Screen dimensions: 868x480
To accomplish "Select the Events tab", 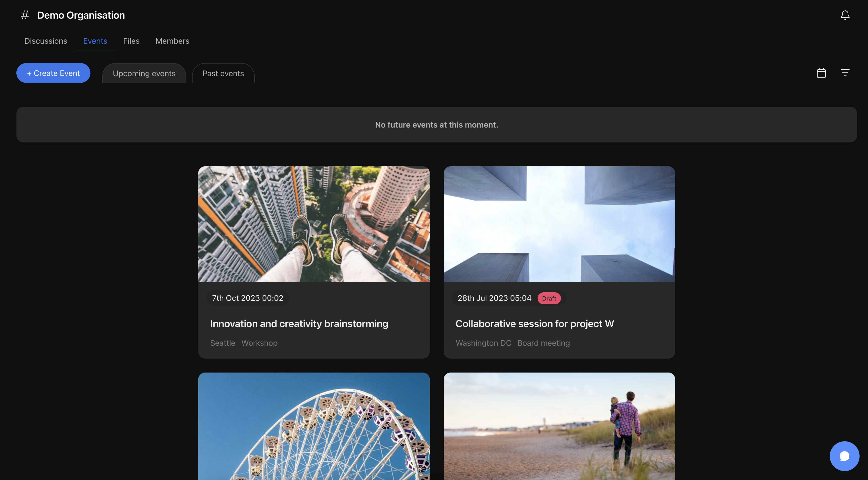I will (x=95, y=41).
